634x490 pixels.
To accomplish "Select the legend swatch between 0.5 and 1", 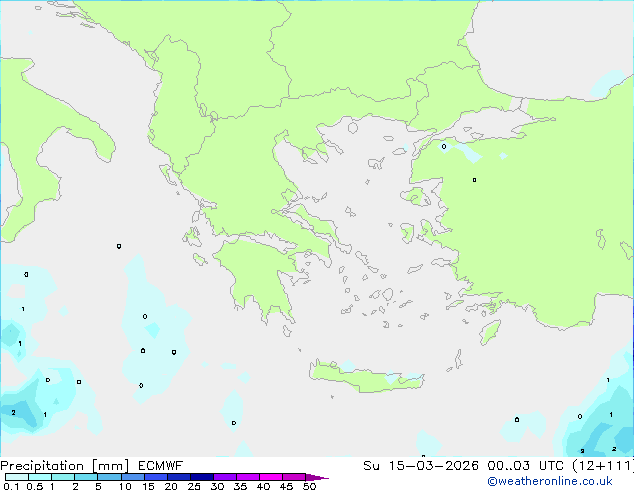I will click(40, 477).
